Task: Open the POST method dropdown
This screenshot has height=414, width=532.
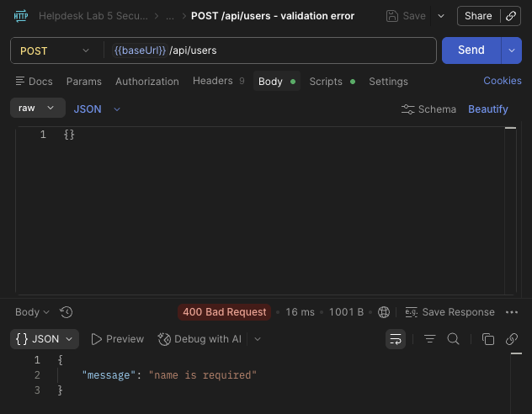Action: click(54, 50)
